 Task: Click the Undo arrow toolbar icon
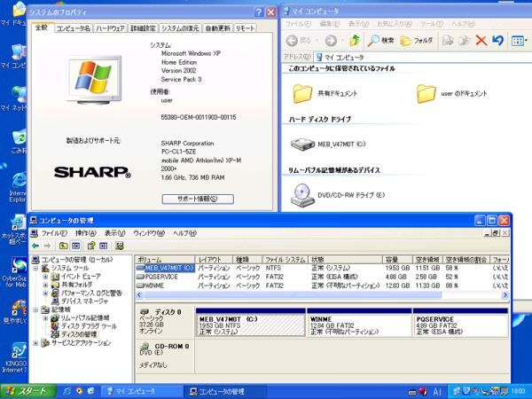pos(497,41)
